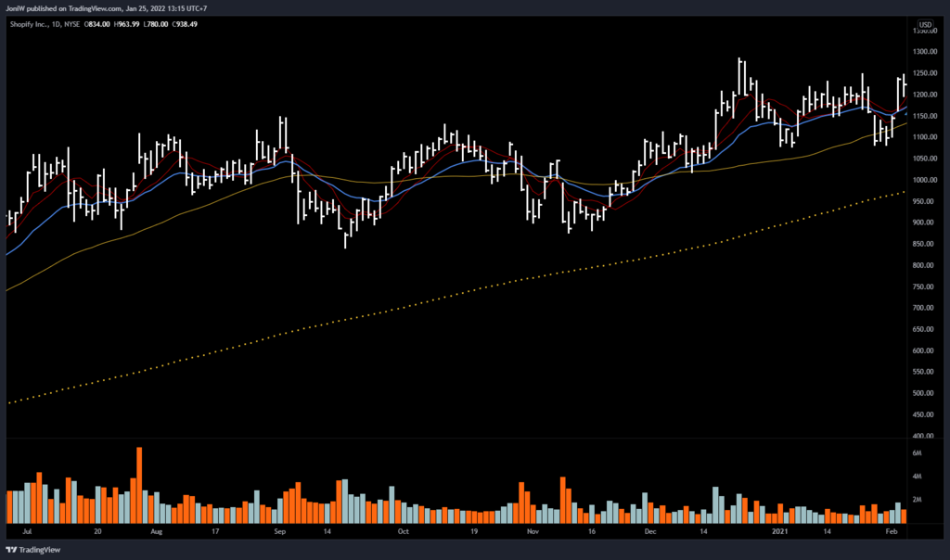Open the USD currency selector

[x=925, y=24]
